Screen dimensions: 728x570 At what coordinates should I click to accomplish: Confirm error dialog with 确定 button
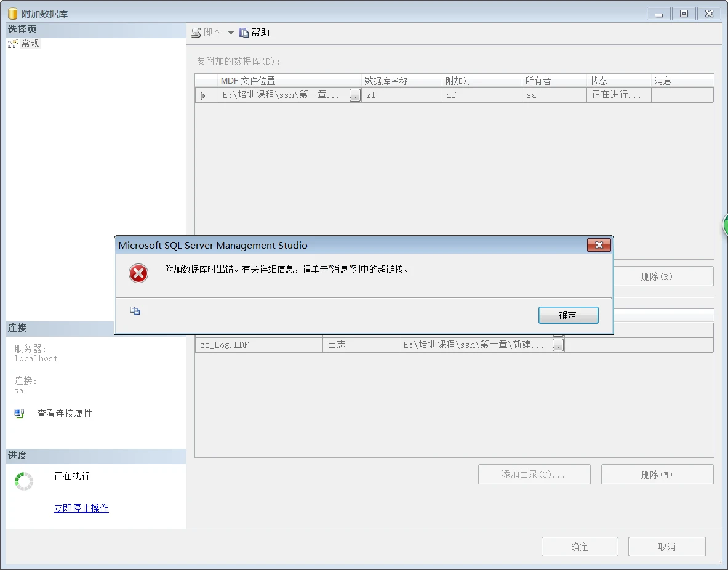coord(568,315)
